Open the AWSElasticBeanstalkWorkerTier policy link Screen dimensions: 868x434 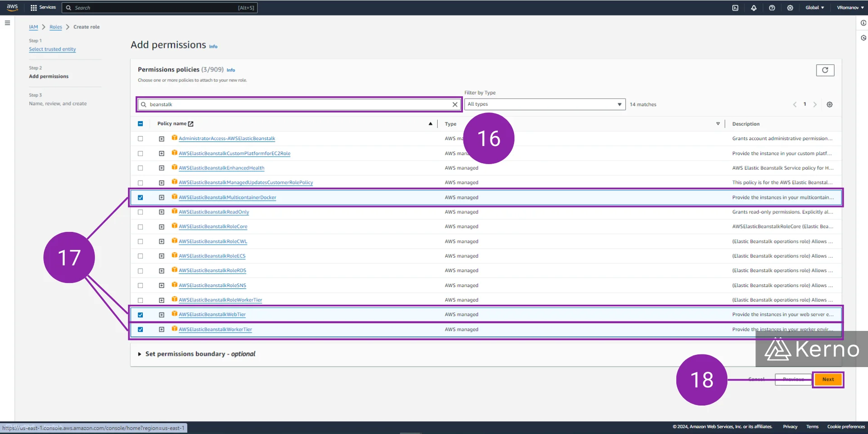coord(215,330)
